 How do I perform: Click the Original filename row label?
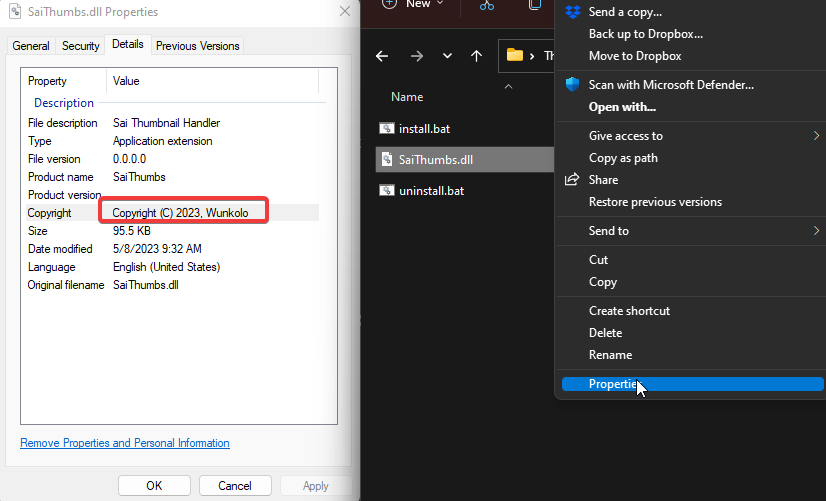click(x=66, y=285)
